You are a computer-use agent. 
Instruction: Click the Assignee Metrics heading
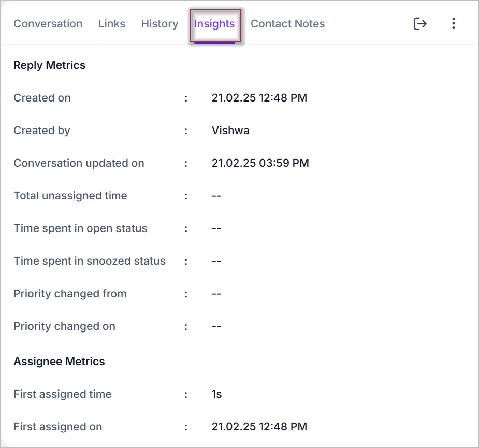59,361
